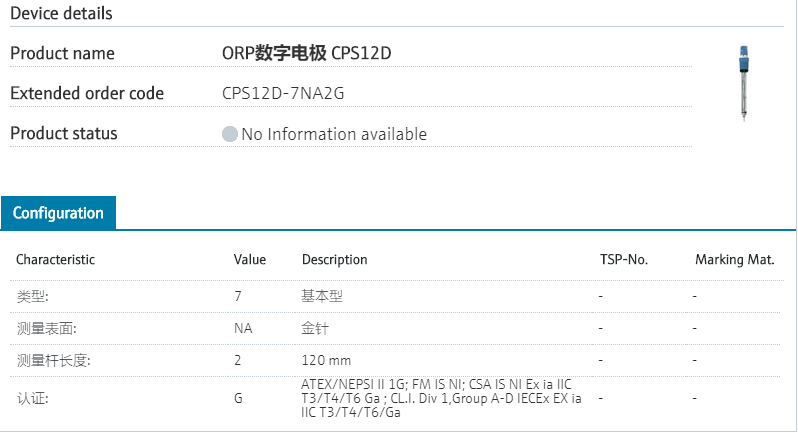Click the 基本型 description cell
The height and width of the screenshot is (435, 798).
(322, 296)
